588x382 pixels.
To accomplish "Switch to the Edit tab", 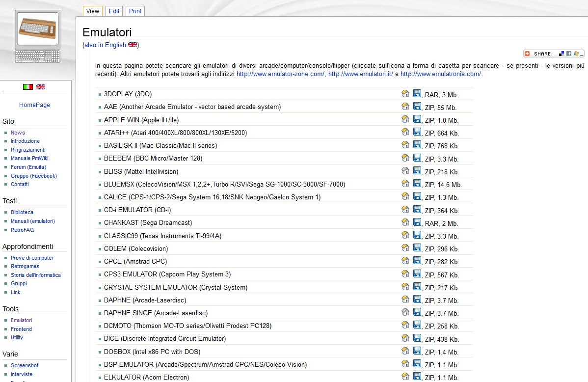I will tap(114, 11).
